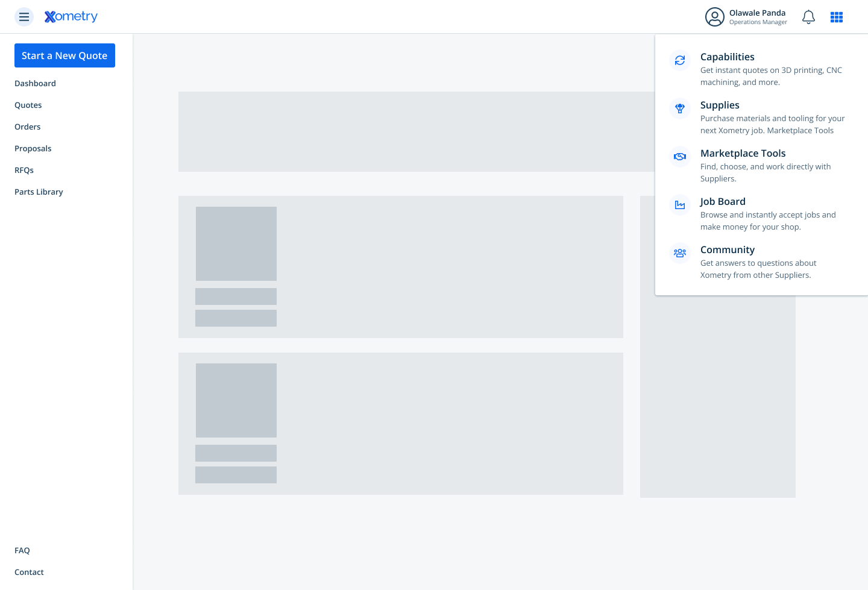Open the Contact link
Viewport: 868px width, 590px height.
click(29, 572)
